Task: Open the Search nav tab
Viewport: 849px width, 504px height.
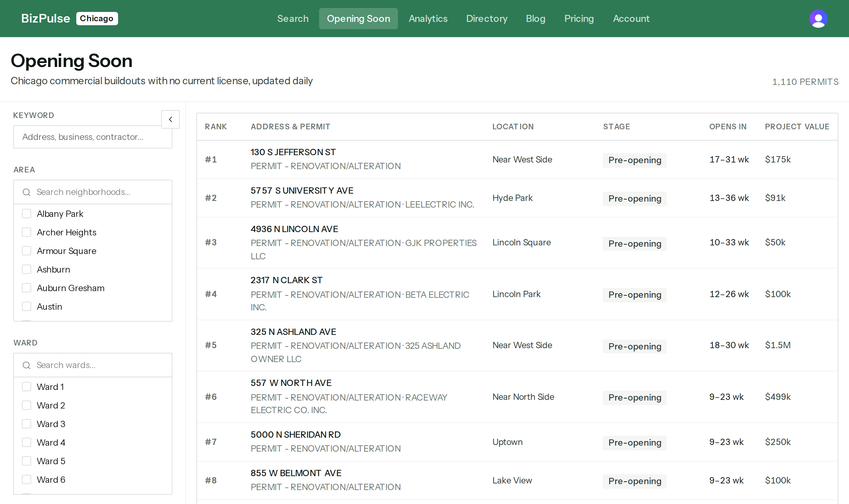Action: click(293, 18)
